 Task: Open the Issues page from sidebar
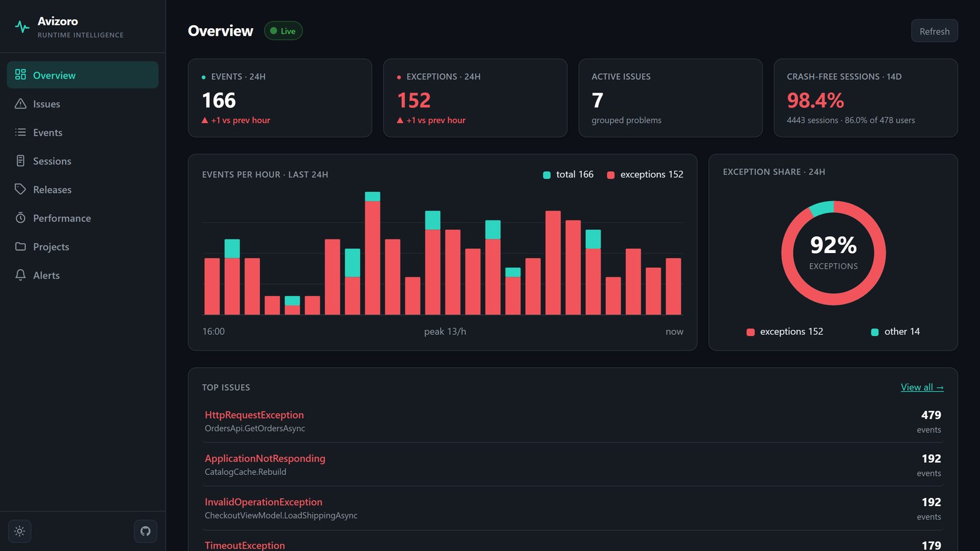tap(82, 104)
